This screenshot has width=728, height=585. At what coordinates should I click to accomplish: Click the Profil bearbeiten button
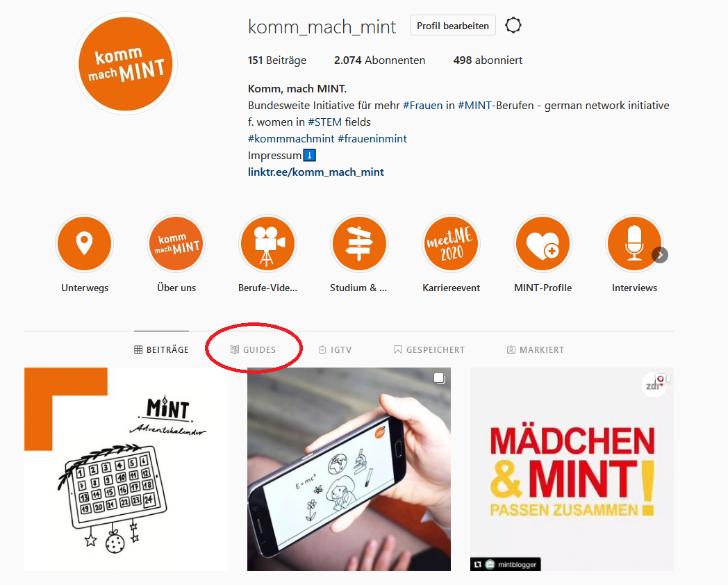click(x=453, y=26)
